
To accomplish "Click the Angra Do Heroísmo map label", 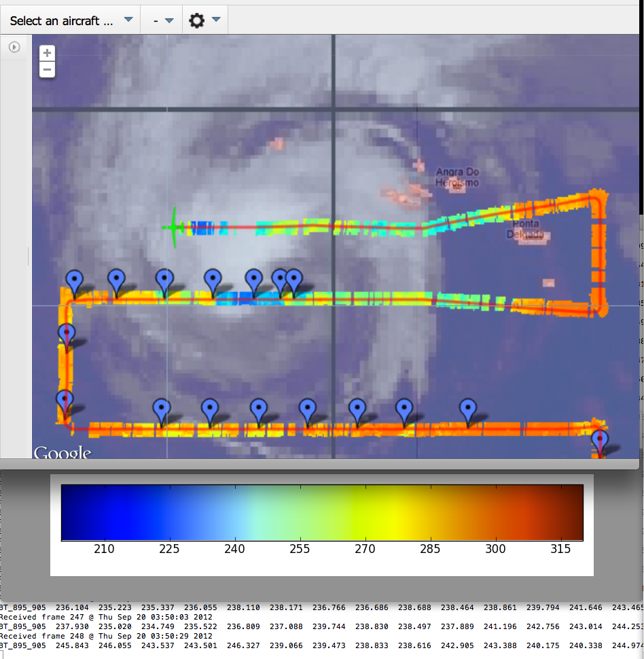I will coord(457,177).
